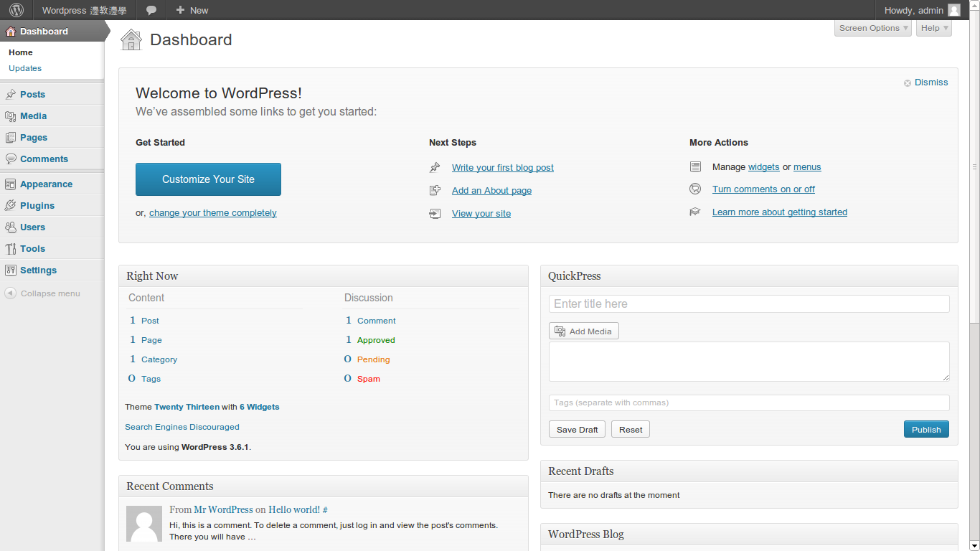Click the Tools wrench icon
The height and width of the screenshot is (551, 980).
pos(11,248)
